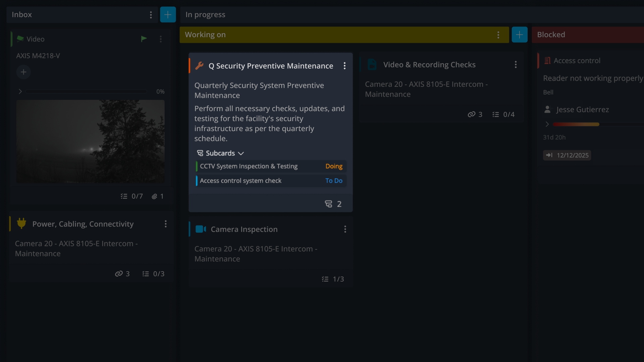Open three-dot menu on Q Security Preventive Maintenance
This screenshot has width=644, height=362.
344,66
